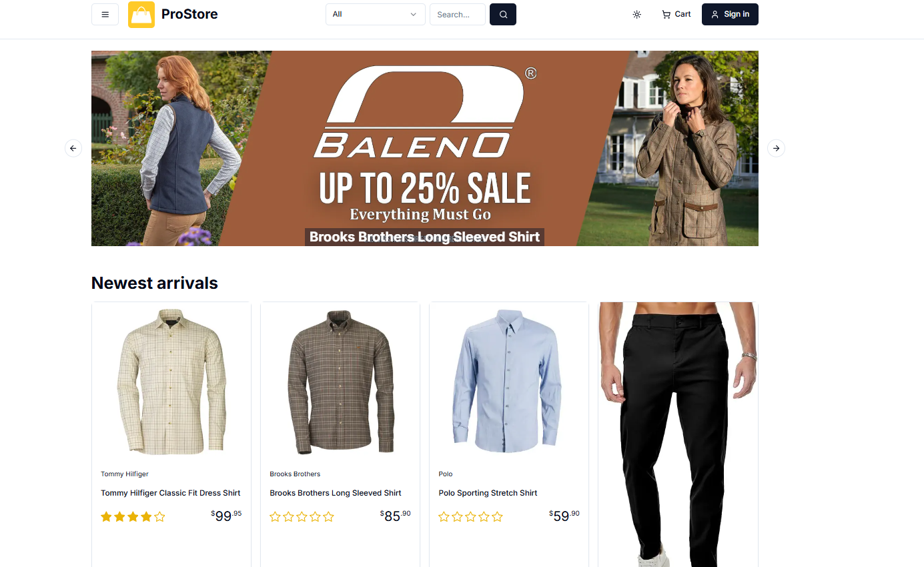Image resolution: width=924 pixels, height=567 pixels.
Task: Open Polo Sporting Stretch Shirt link
Action: [488, 493]
